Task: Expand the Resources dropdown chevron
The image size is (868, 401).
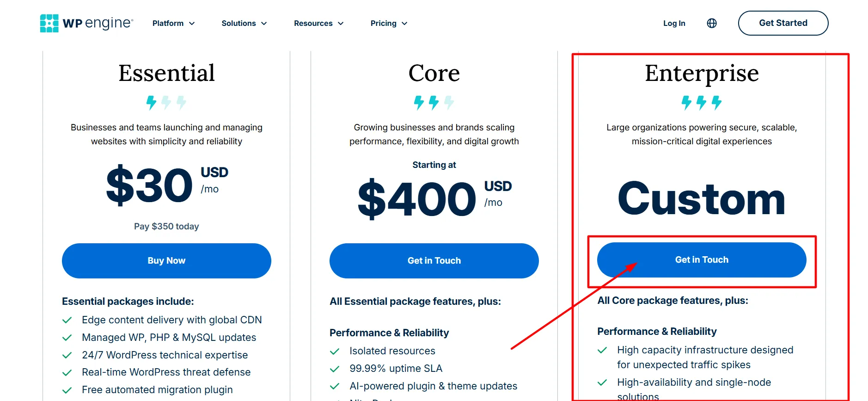Action: pos(341,24)
